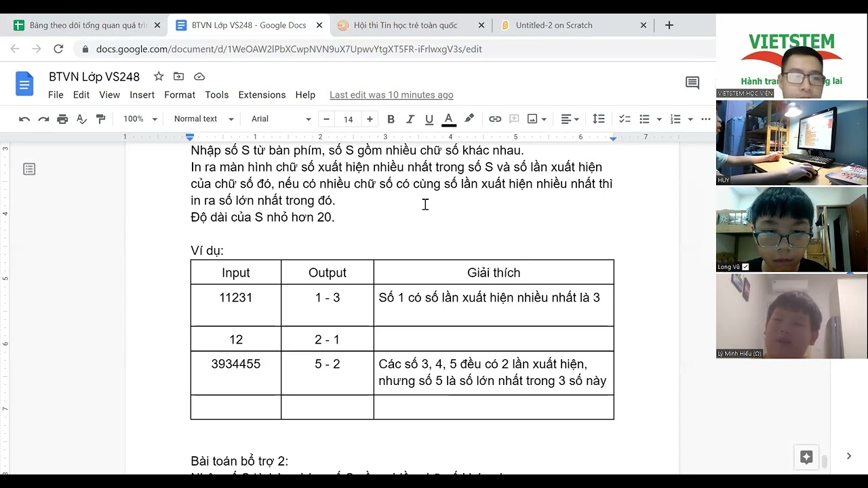This screenshot has width=868, height=488.
Task: Open the zoom level 100% dropdown
Action: tap(140, 119)
